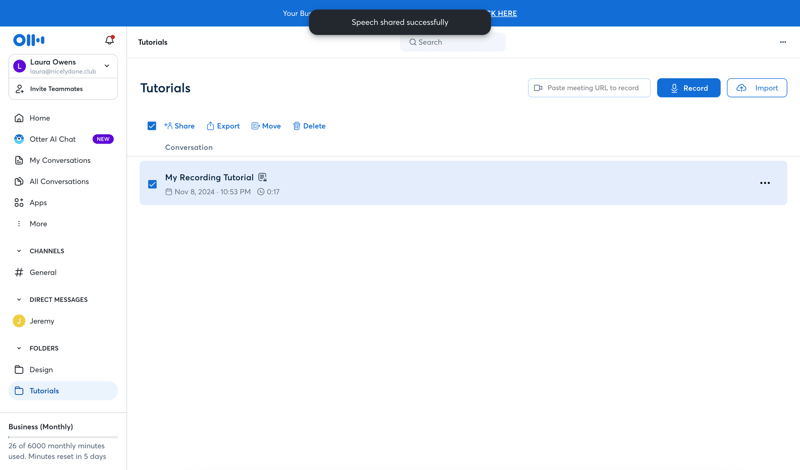Open top-right page options ellipsis
The width and height of the screenshot is (800, 470).
coord(783,42)
